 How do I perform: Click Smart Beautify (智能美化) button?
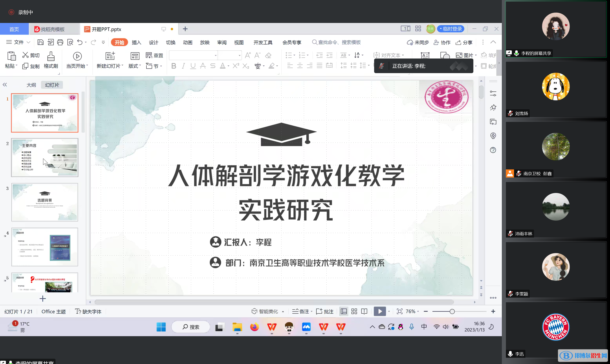[x=265, y=311]
